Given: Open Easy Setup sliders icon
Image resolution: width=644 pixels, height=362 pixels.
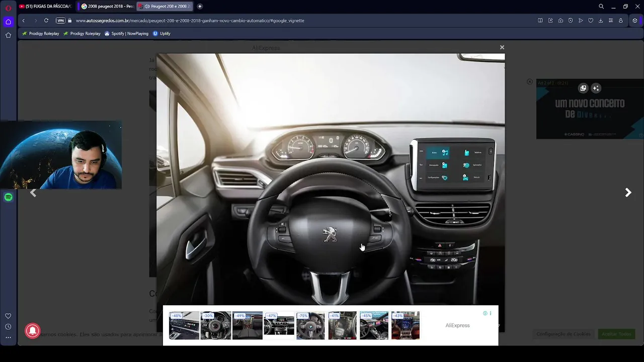Looking at the screenshot, I should coord(610,21).
